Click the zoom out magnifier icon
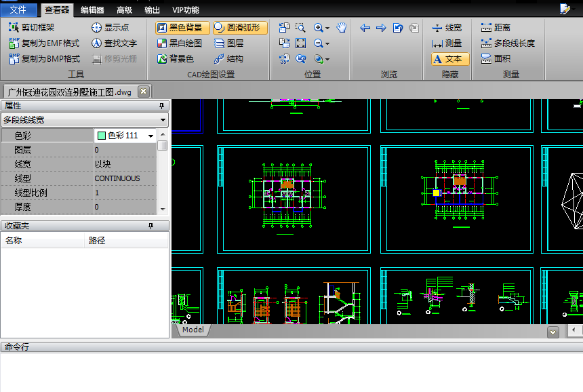Image resolution: width=583 pixels, height=392 pixels. (x=318, y=43)
